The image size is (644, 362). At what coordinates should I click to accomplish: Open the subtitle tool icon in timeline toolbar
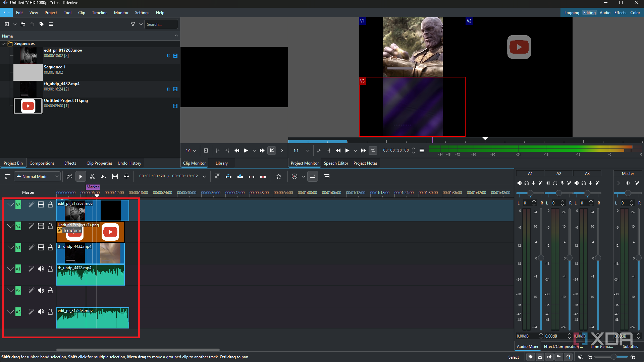[x=327, y=176]
